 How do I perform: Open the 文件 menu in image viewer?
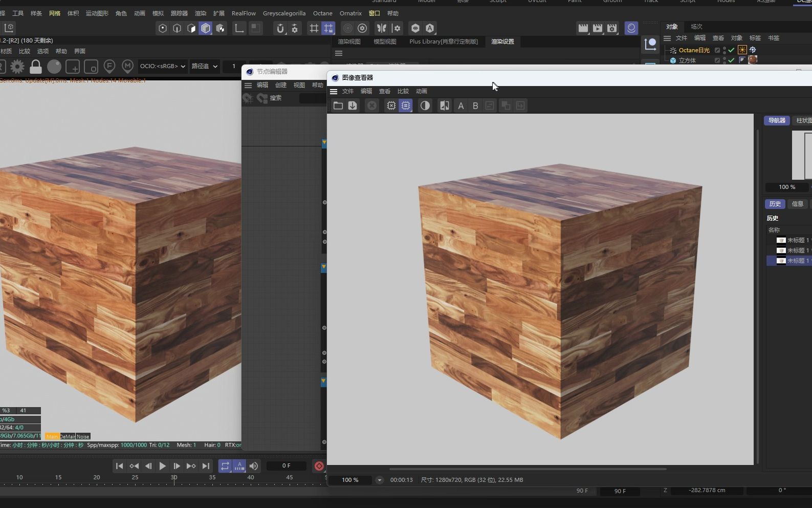(348, 91)
